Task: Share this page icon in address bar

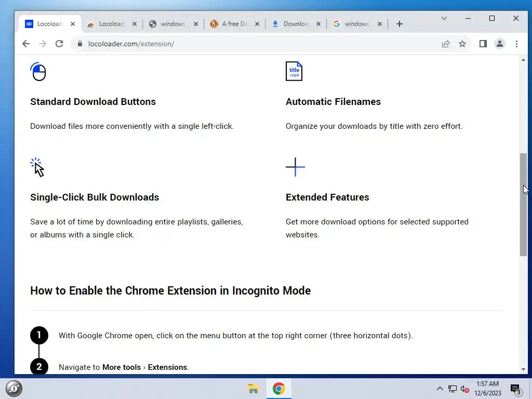Action: pos(445,44)
